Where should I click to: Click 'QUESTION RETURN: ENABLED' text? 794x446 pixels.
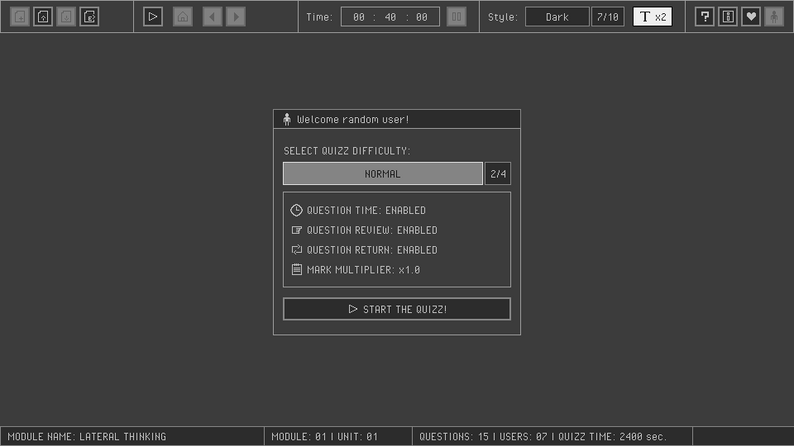click(x=372, y=250)
